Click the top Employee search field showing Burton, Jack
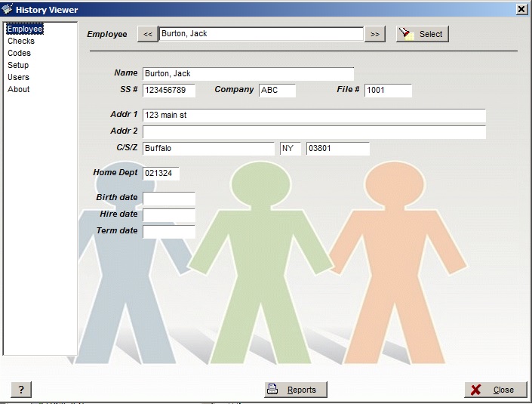 pyautogui.click(x=261, y=34)
